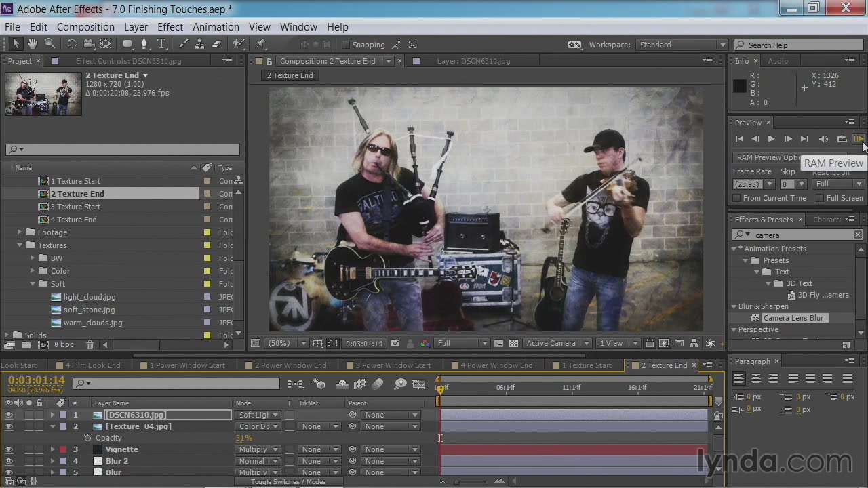Expand the Footage folder
Screen dimensions: 868x488
click(20, 232)
